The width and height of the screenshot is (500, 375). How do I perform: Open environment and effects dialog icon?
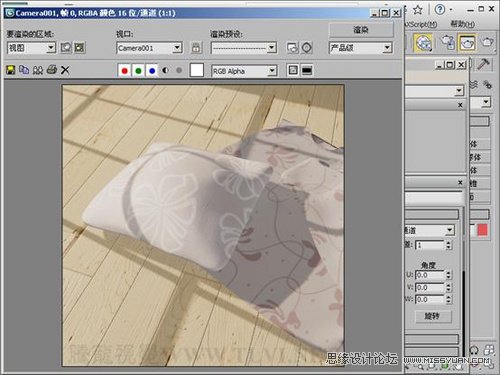(x=307, y=48)
